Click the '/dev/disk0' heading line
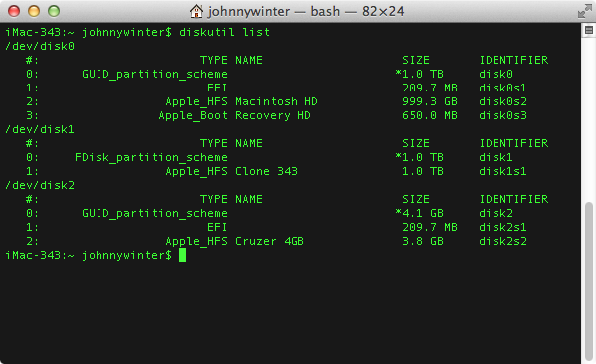 click(40, 46)
